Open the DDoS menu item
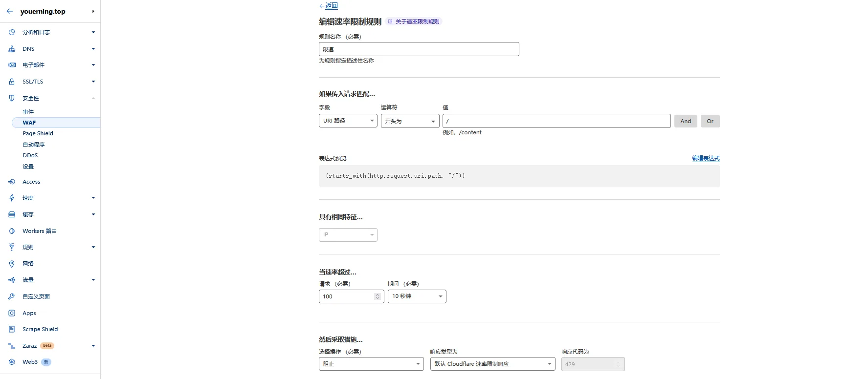This screenshot has width=868, height=379. click(30, 155)
